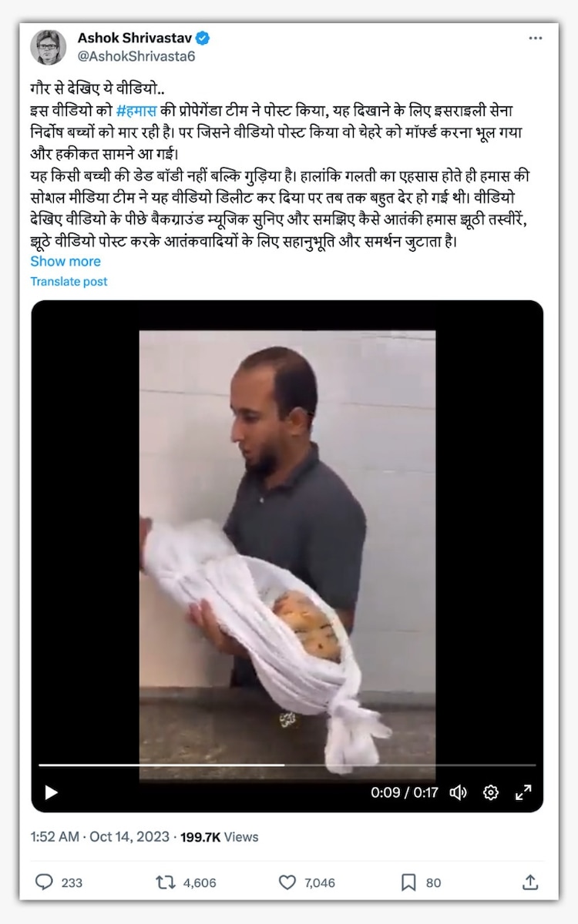Bookmark the post
Viewport: 578px width, 924px height.
(409, 882)
